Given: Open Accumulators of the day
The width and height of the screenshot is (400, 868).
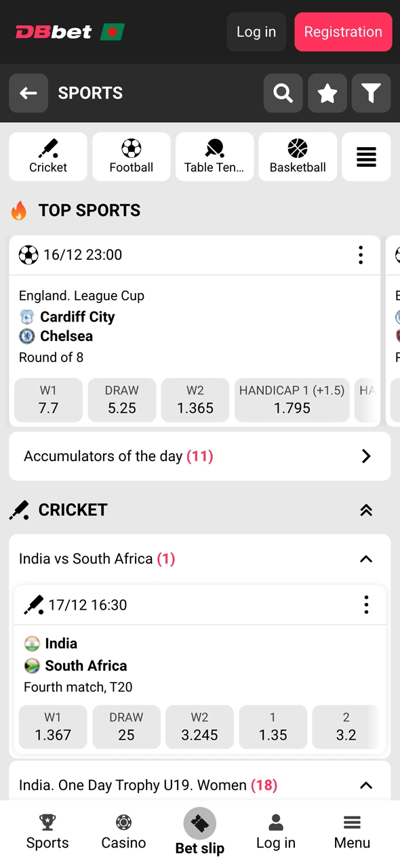Looking at the screenshot, I should pos(200,456).
